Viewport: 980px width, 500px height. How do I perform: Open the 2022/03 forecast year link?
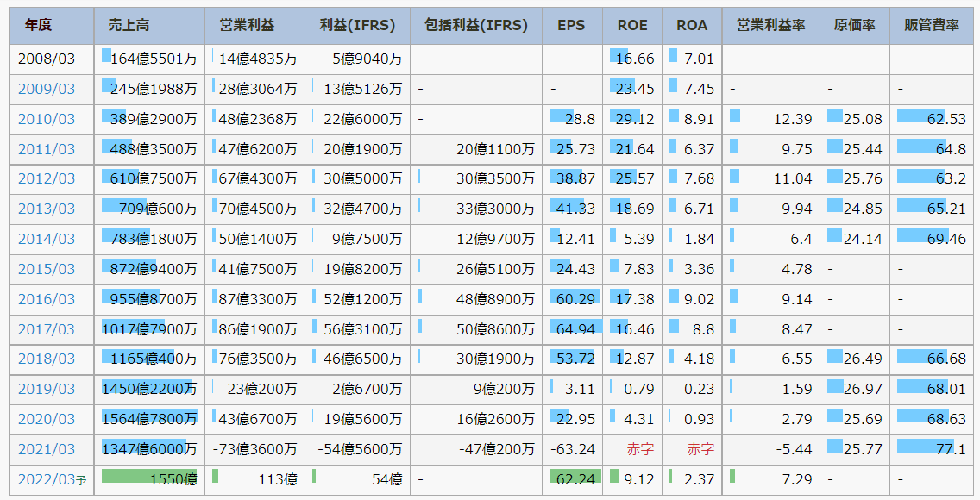click(x=52, y=480)
